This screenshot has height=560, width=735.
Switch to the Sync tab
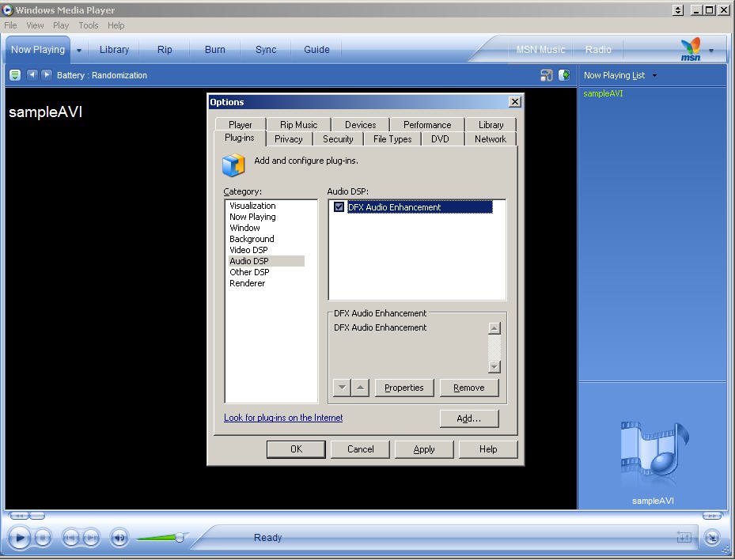(x=266, y=50)
